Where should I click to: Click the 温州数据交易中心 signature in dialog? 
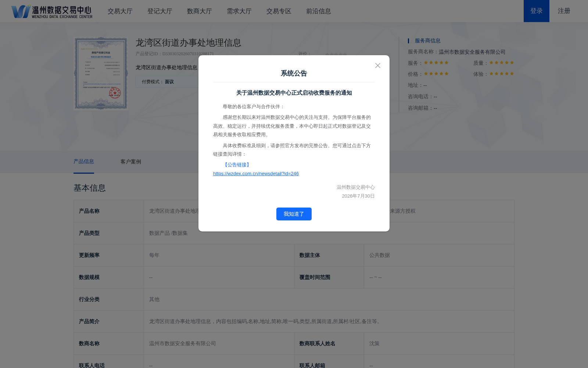click(x=356, y=187)
